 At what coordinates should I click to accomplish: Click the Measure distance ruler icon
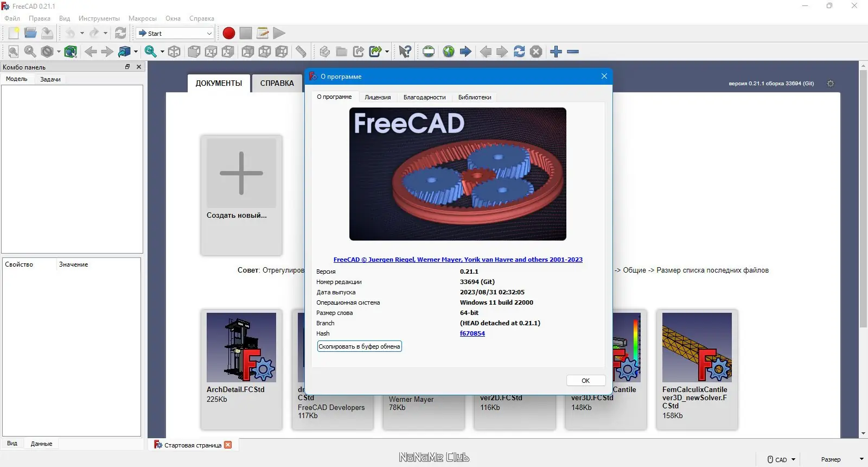[x=301, y=52]
